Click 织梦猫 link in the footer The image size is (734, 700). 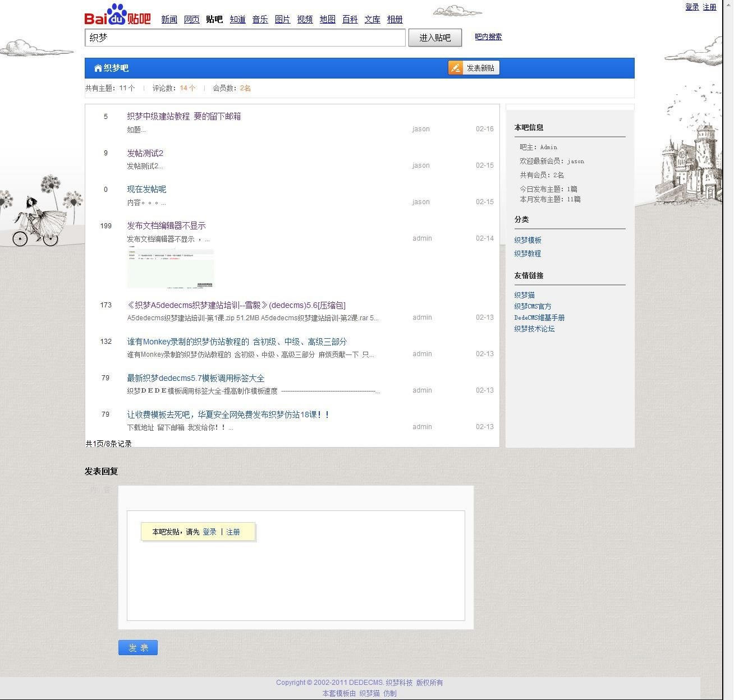[x=369, y=693]
